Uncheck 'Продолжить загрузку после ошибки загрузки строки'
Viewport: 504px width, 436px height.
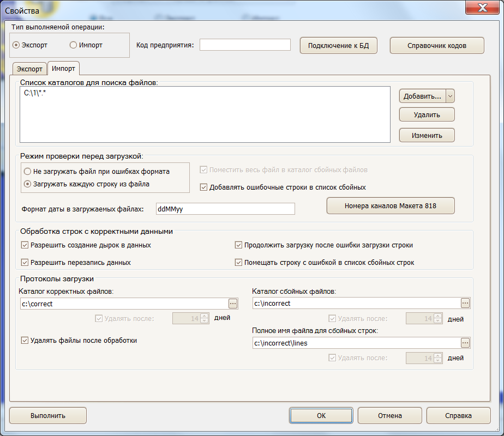pos(238,245)
